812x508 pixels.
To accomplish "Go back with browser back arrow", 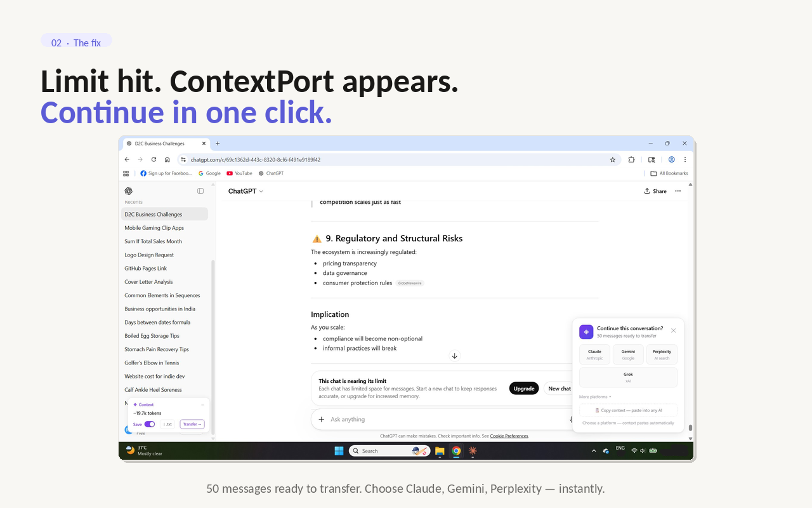I will click(x=127, y=159).
